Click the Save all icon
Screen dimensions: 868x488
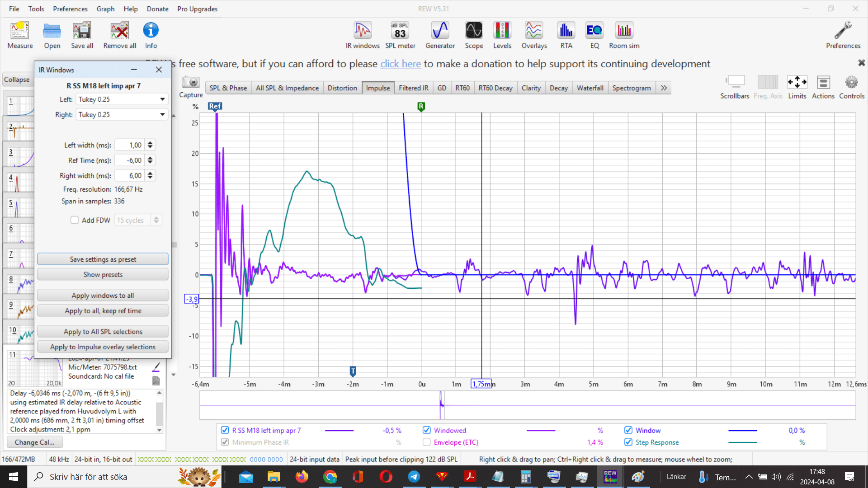(82, 35)
